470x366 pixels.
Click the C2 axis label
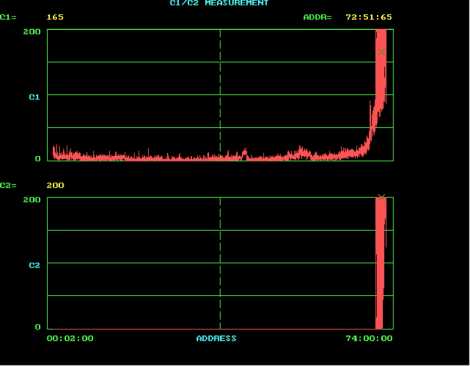(34, 265)
